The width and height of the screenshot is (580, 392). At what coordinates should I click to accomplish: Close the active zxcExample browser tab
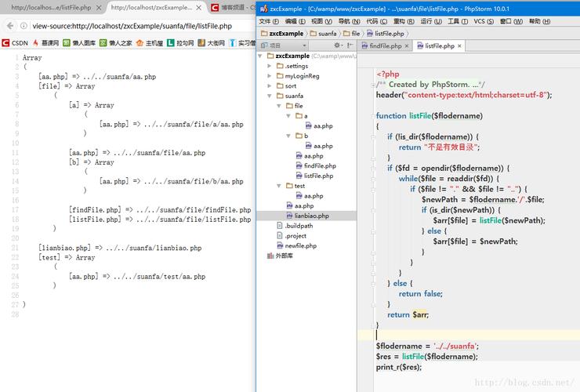(x=198, y=7)
